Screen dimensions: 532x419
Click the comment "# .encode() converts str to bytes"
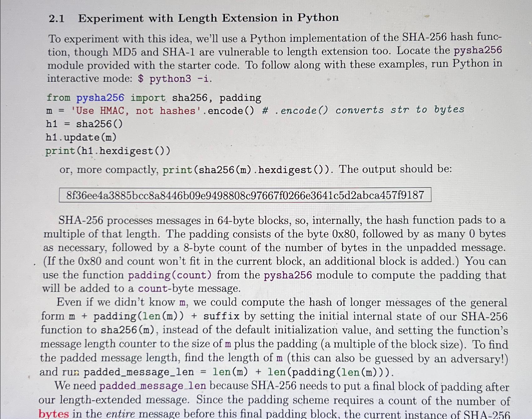(x=363, y=110)
